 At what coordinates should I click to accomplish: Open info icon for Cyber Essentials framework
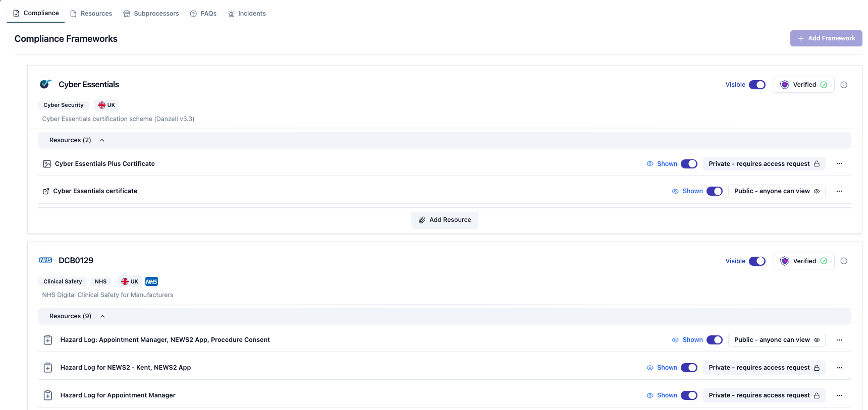click(x=844, y=85)
